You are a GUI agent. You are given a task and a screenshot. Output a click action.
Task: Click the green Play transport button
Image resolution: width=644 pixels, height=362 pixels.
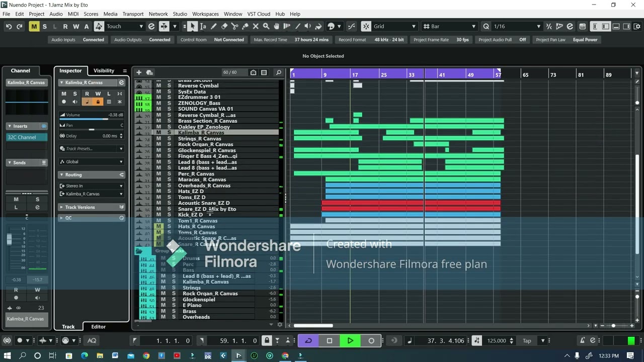click(x=350, y=341)
